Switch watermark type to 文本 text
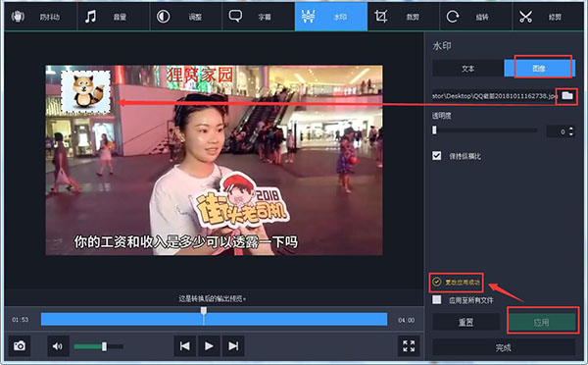The height and width of the screenshot is (365, 588). click(x=468, y=69)
